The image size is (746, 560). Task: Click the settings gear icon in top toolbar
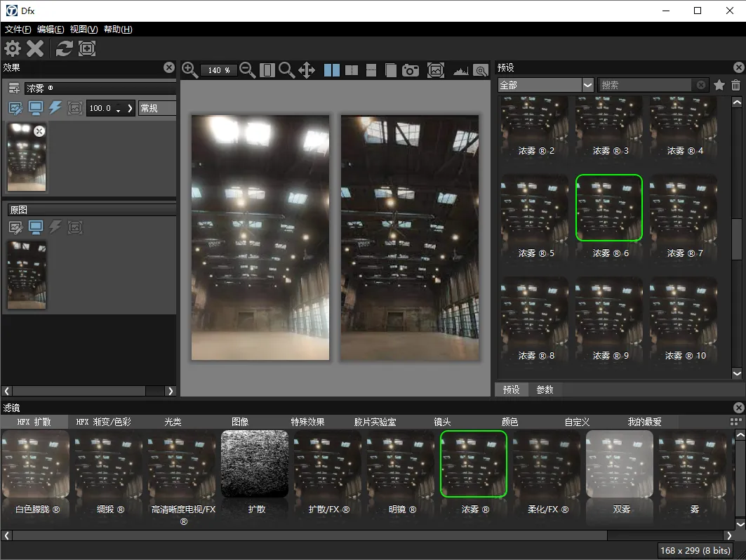[x=13, y=48]
